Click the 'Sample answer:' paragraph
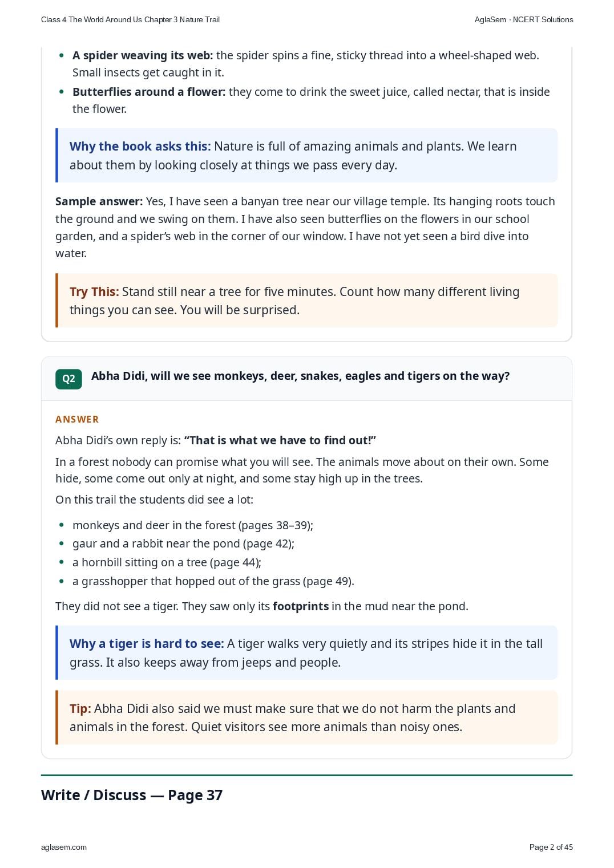 click(x=305, y=227)
